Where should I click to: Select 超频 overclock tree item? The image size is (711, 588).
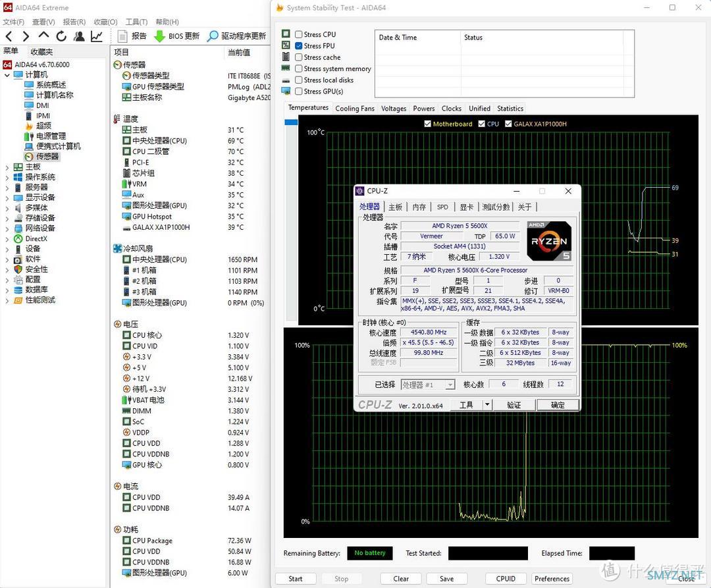pyautogui.click(x=43, y=126)
